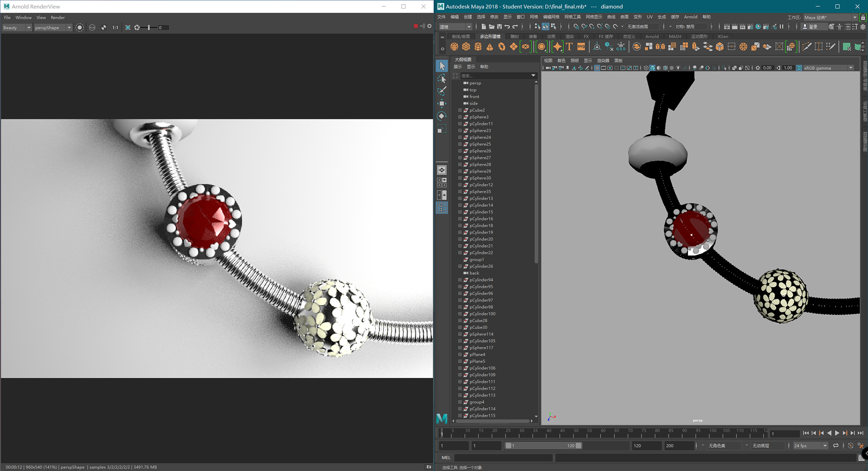Open the outliner search filter dropdown arrow
The height and width of the screenshot is (471, 868).
click(533, 76)
